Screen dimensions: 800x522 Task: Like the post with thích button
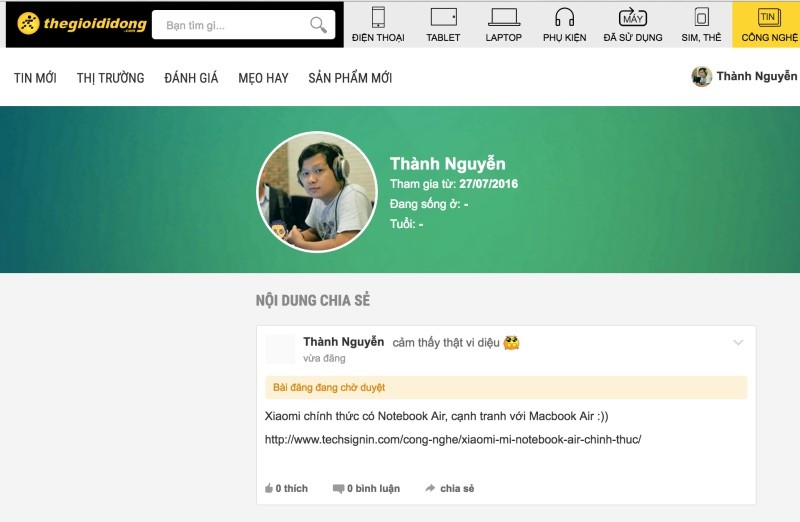pos(286,488)
